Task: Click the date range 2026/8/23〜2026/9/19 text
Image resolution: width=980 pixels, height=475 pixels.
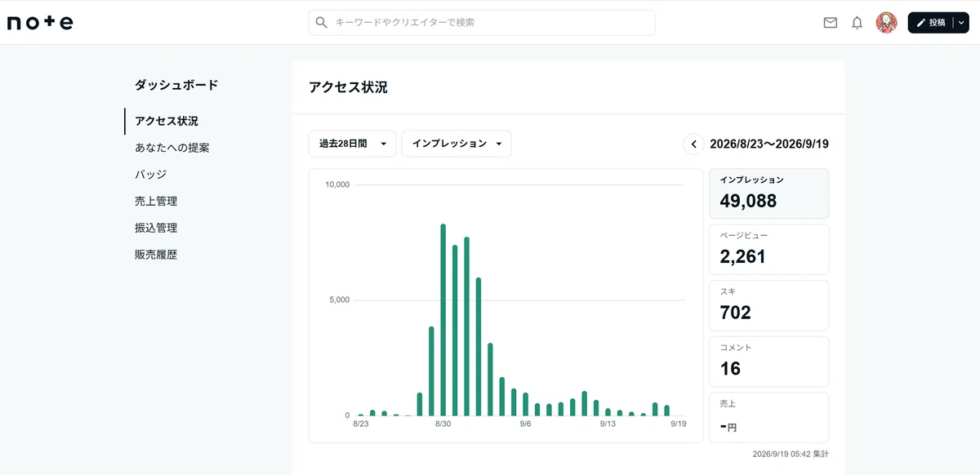Action: pos(769,144)
